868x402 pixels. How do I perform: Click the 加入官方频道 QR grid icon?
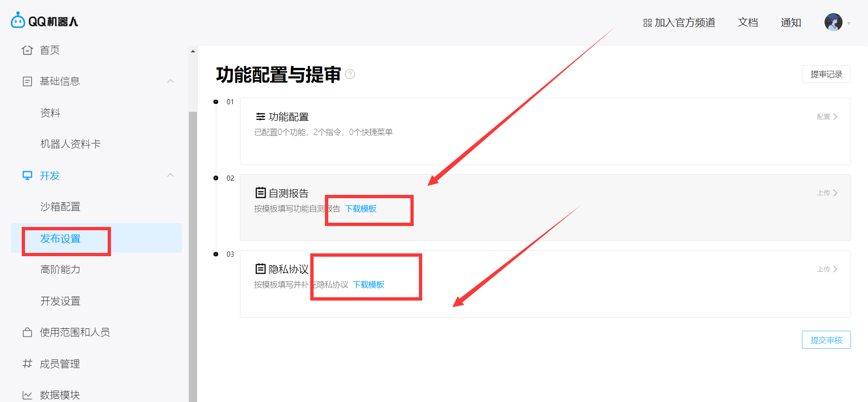click(647, 23)
